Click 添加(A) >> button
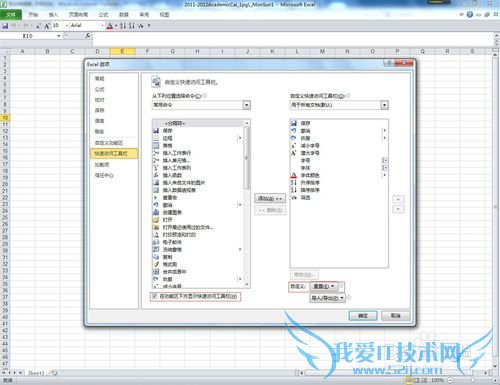 pos(270,199)
